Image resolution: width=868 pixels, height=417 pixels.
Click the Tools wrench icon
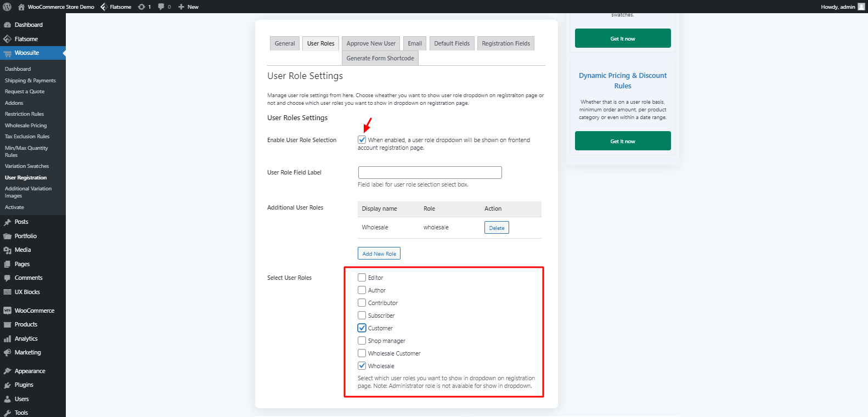pyautogui.click(x=7, y=413)
